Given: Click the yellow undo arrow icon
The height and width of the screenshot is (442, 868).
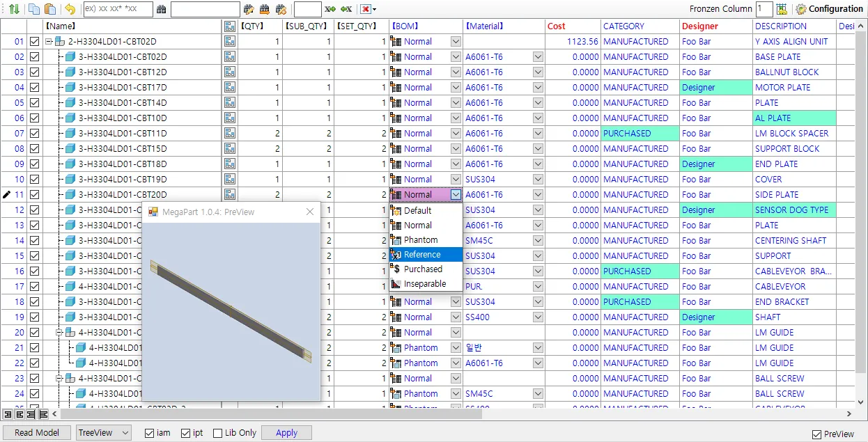Looking at the screenshot, I should coord(70,9).
